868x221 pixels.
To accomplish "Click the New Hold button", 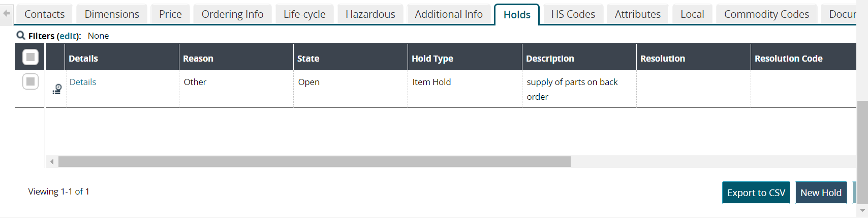I will pyautogui.click(x=821, y=192).
